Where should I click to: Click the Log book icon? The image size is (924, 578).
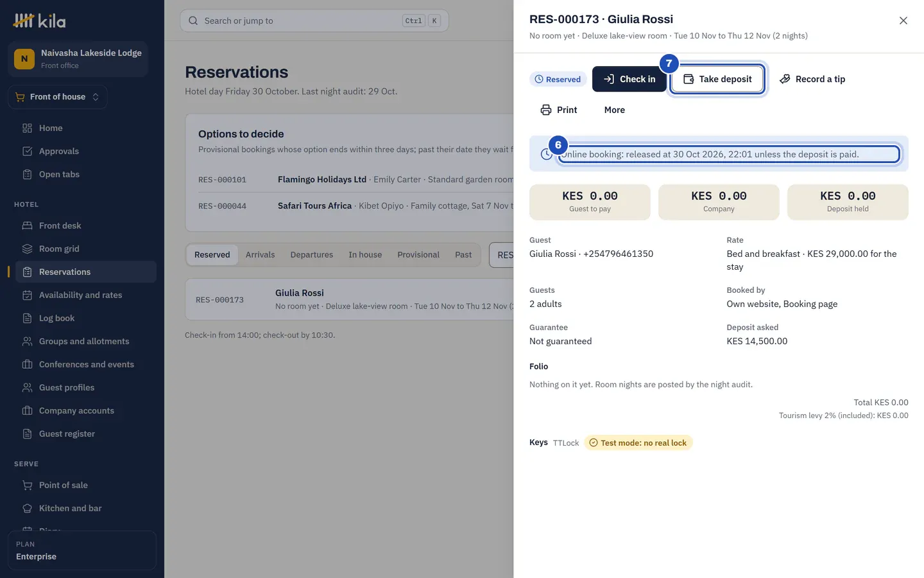tap(27, 318)
